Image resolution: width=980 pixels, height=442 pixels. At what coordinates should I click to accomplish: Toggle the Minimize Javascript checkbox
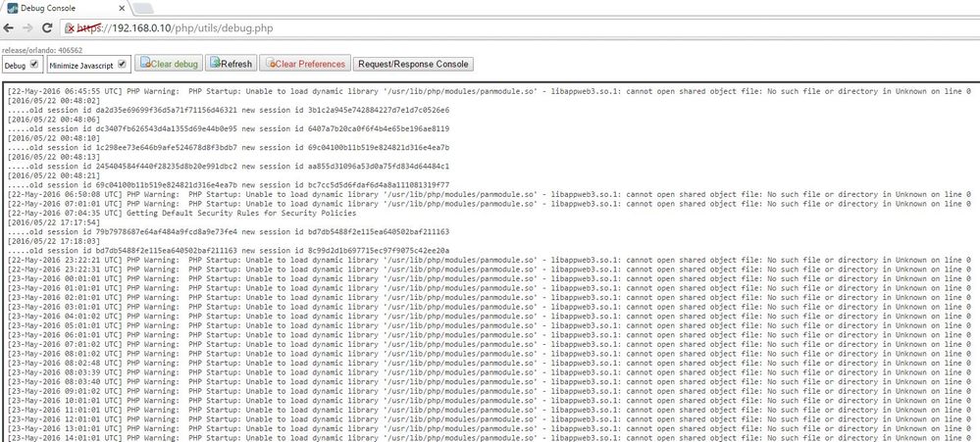click(x=122, y=64)
